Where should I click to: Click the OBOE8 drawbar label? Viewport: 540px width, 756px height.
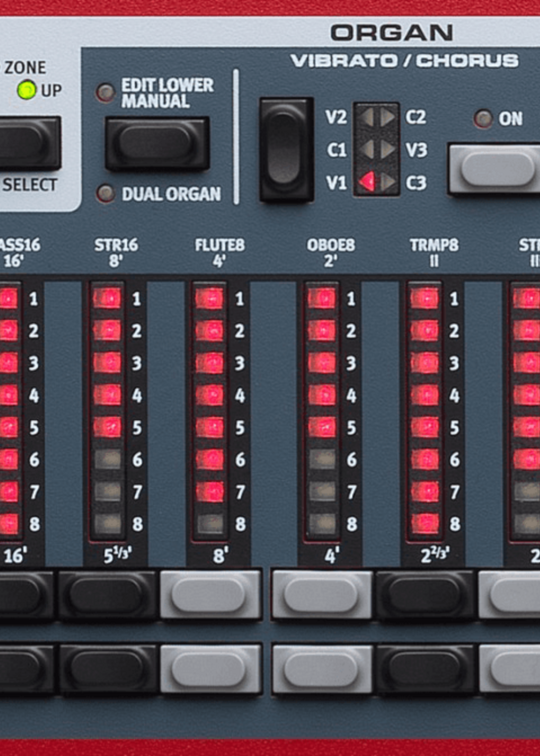331,245
